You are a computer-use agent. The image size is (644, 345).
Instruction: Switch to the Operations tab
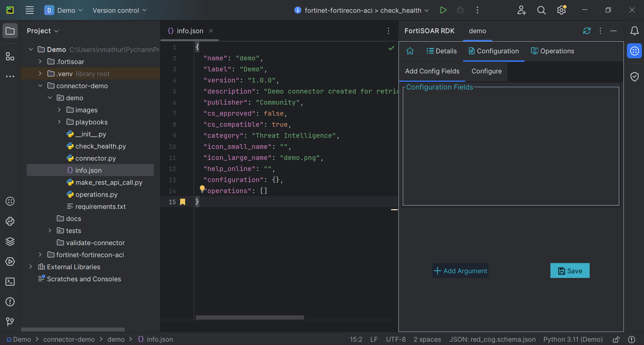[552, 51]
